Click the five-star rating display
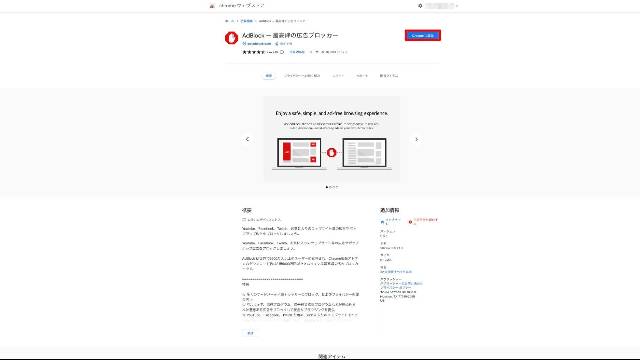The height and width of the screenshot is (360, 640). [253, 52]
